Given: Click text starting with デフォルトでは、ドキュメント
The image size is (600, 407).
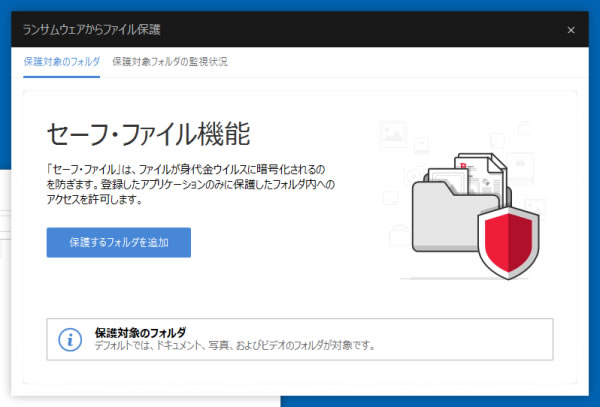Looking at the screenshot, I should (x=235, y=345).
